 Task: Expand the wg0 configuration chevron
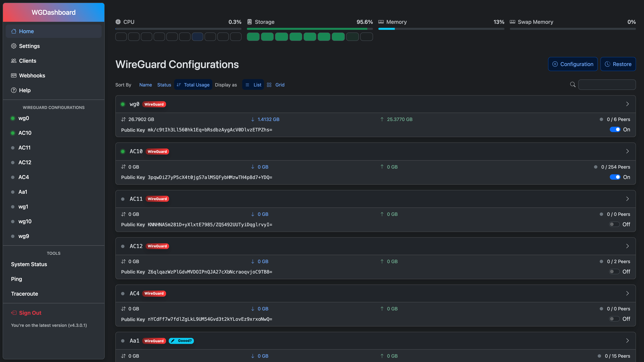point(628,104)
